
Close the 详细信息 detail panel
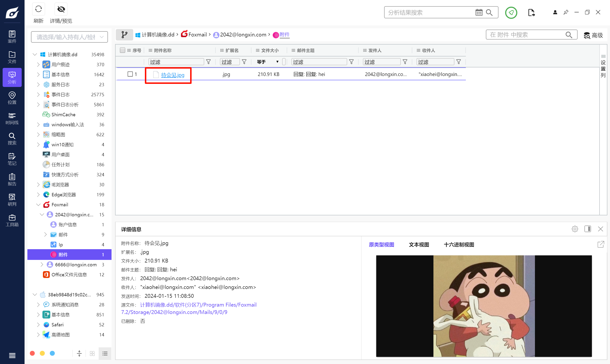600,229
